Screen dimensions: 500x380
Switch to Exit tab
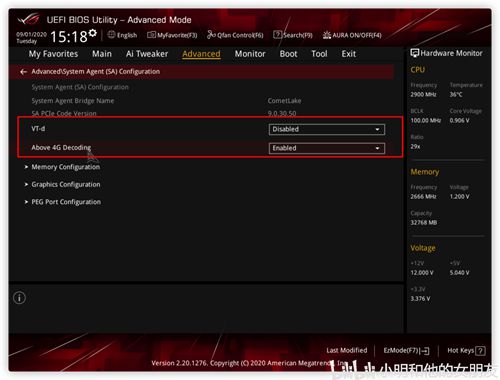coord(349,54)
